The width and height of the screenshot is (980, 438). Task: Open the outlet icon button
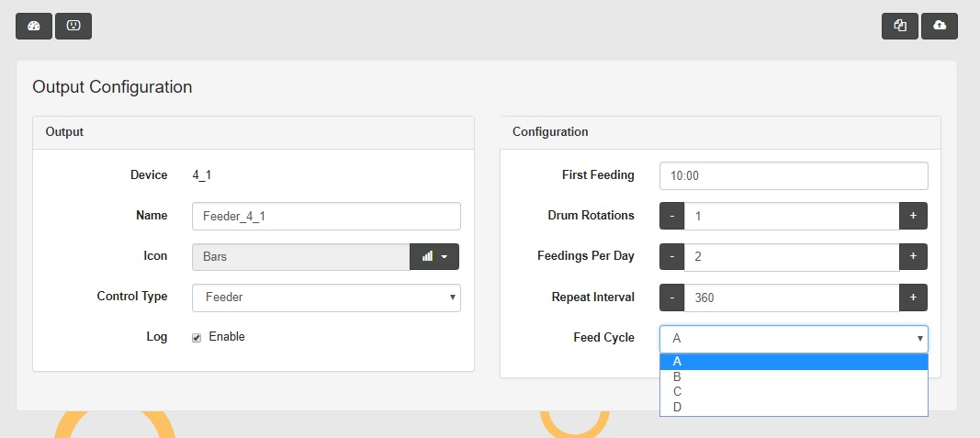(73, 26)
